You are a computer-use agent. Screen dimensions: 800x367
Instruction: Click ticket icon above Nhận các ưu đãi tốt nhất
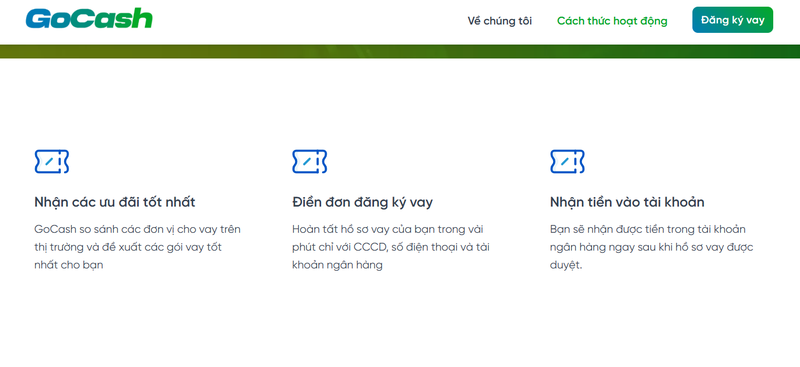[52, 161]
